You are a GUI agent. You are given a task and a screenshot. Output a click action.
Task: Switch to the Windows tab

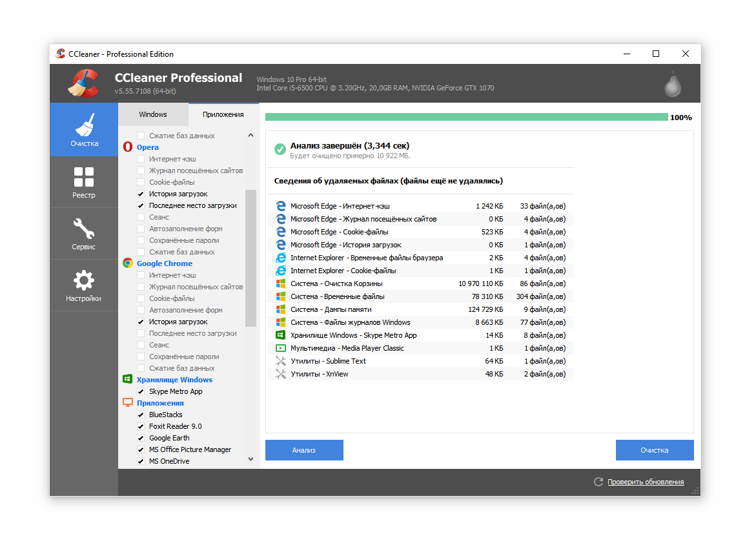153,114
